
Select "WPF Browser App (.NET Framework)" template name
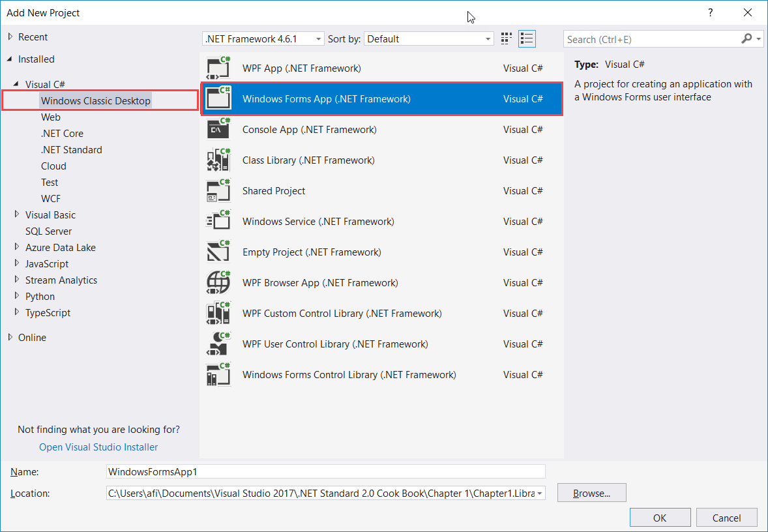[320, 283]
